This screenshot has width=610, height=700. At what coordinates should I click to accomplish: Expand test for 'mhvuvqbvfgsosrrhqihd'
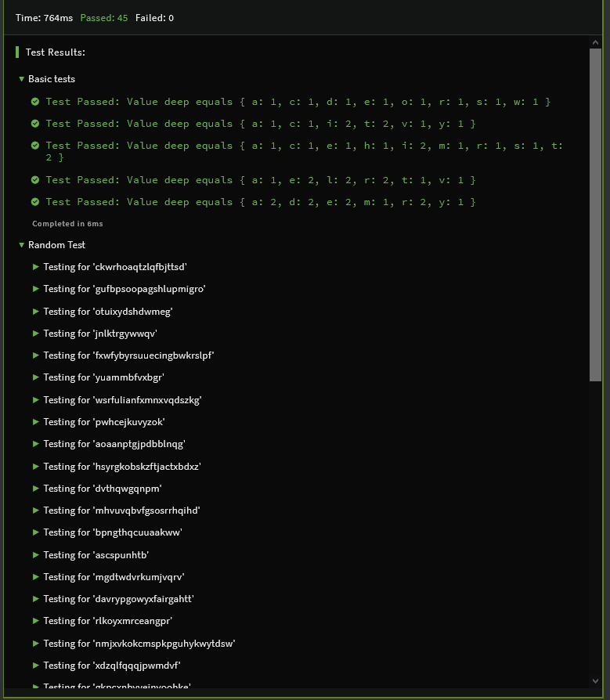tap(36, 511)
